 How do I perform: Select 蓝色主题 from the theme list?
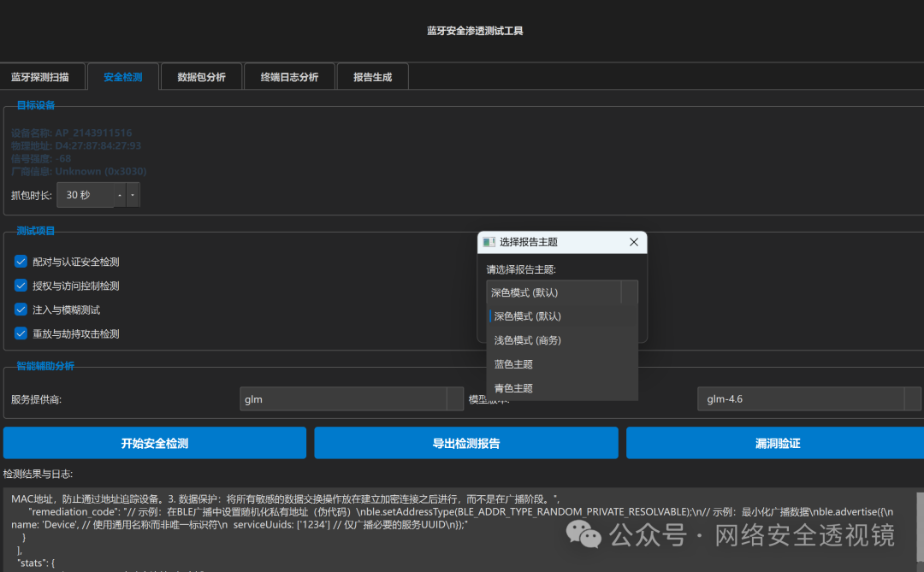[x=563, y=364]
